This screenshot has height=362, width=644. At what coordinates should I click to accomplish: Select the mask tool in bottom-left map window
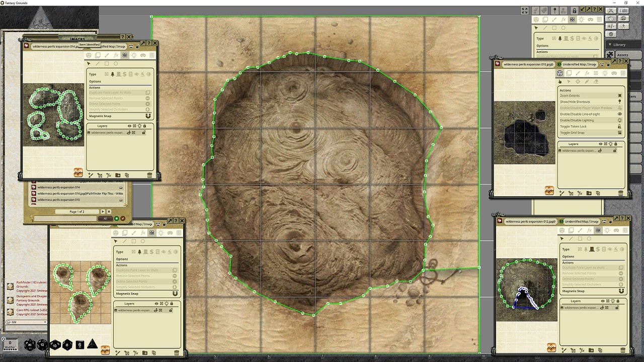point(170,233)
